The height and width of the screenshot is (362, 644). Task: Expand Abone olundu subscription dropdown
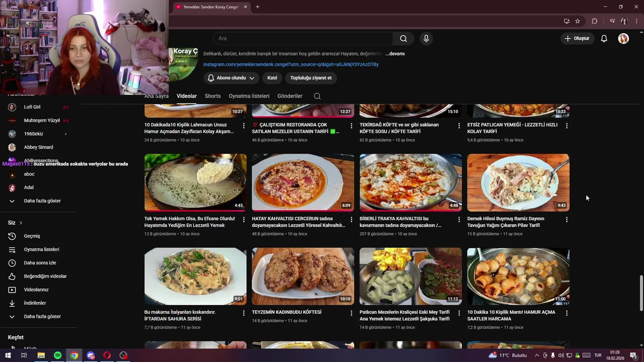click(x=231, y=78)
